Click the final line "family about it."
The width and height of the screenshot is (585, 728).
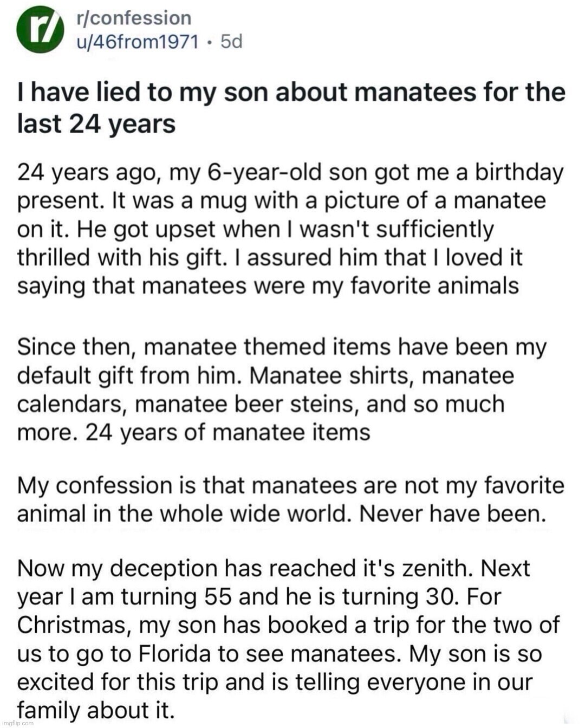click(x=96, y=710)
